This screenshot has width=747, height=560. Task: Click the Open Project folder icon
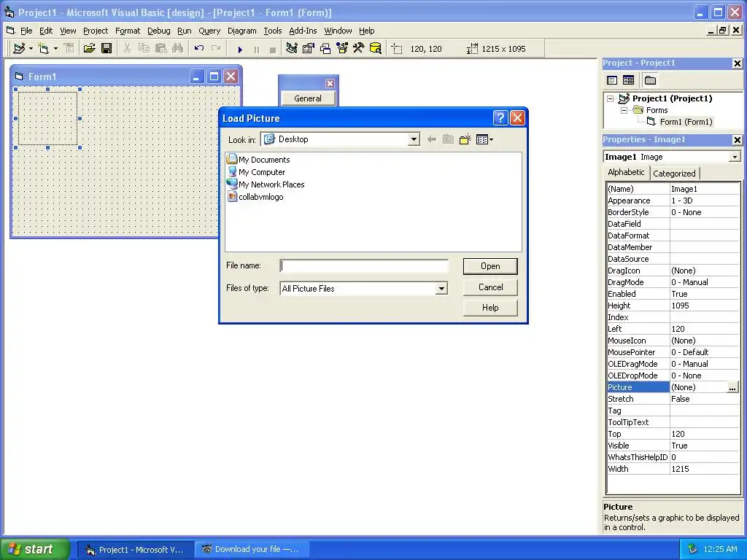[89, 48]
